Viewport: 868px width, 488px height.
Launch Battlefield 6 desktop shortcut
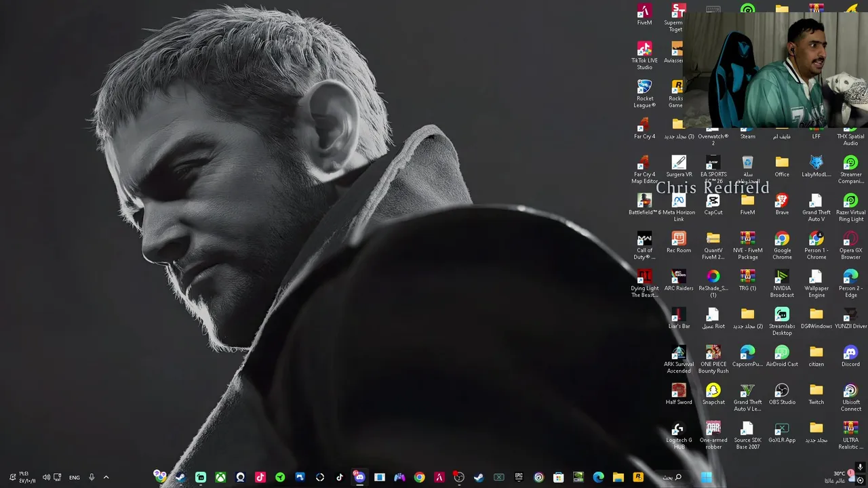[x=644, y=204]
